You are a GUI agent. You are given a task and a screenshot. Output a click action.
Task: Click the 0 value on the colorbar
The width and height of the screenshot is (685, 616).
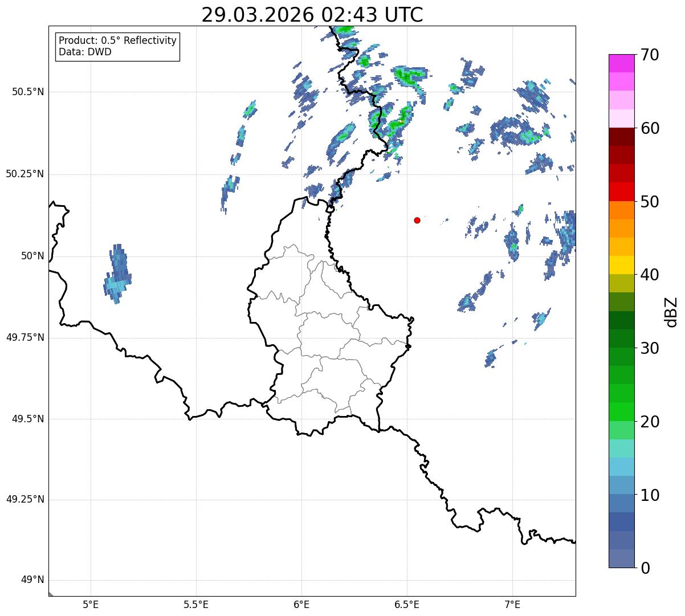coord(645,568)
